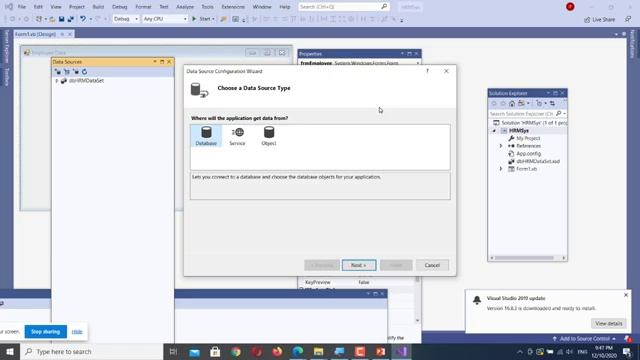The height and width of the screenshot is (360, 640).
Task: Select App.config in Solution Explorer
Action: pos(528,153)
